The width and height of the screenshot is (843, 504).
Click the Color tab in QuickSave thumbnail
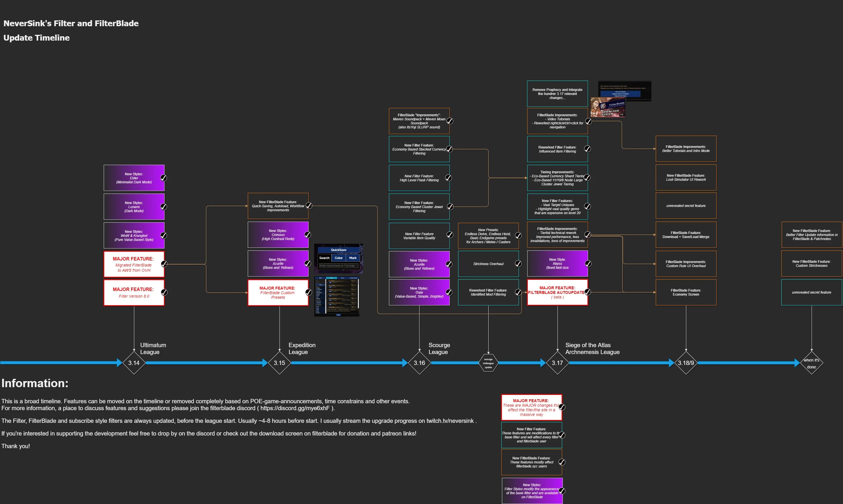click(339, 258)
